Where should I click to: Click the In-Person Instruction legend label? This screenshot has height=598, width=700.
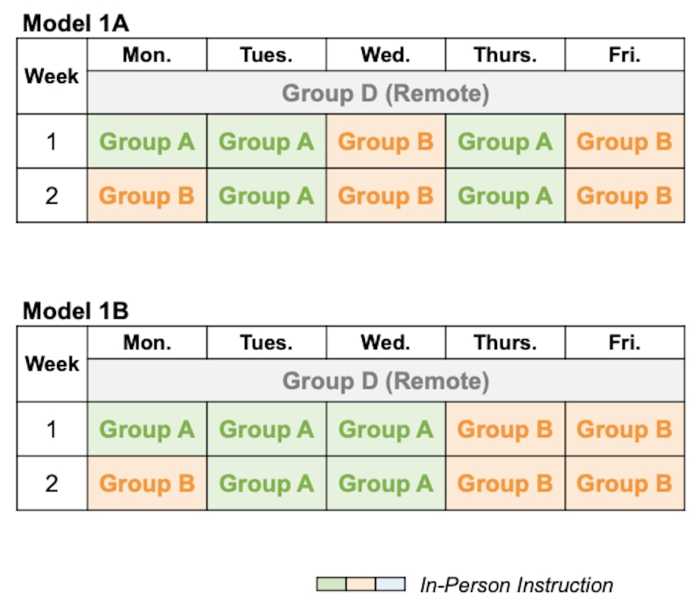(516, 585)
